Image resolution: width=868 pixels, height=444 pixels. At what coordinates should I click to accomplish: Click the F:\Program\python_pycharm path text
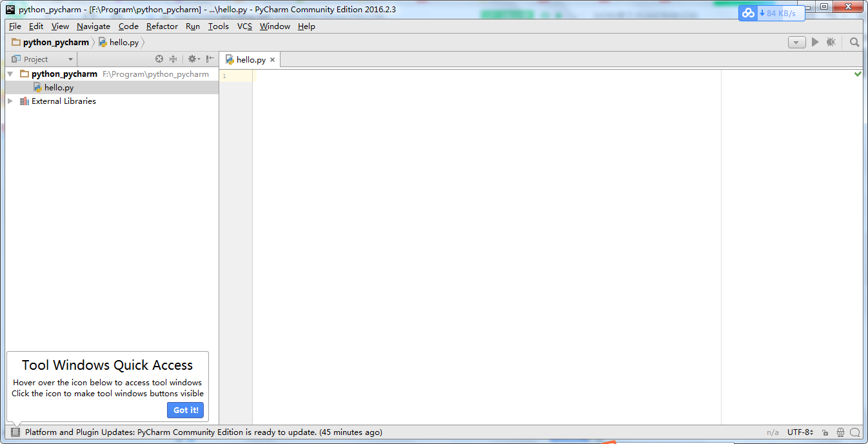pyautogui.click(x=156, y=74)
